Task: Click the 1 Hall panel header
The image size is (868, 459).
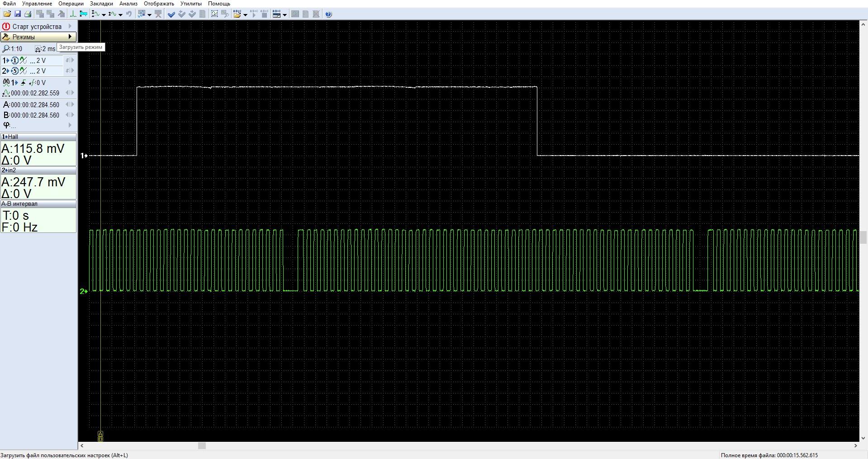Action: [38, 137]
